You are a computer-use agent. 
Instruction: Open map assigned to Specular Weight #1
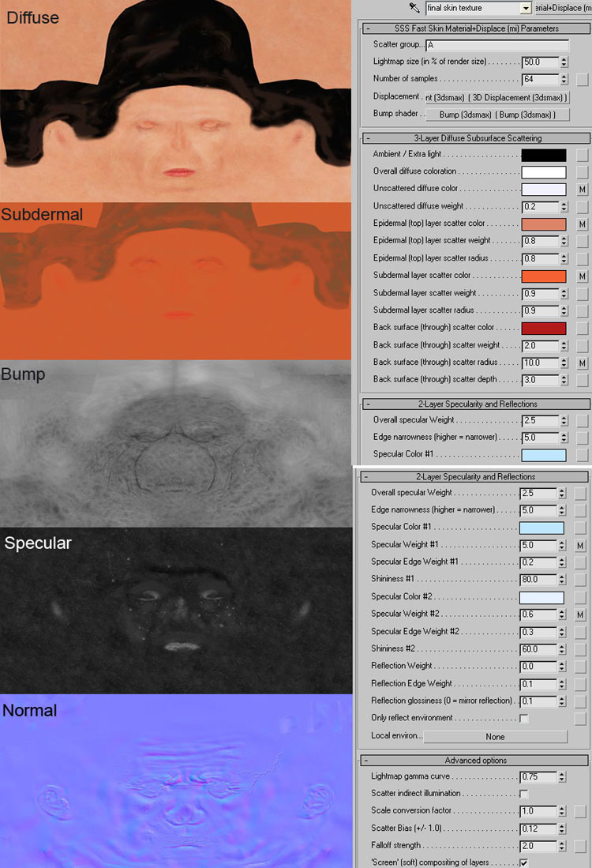click(580, 545)
